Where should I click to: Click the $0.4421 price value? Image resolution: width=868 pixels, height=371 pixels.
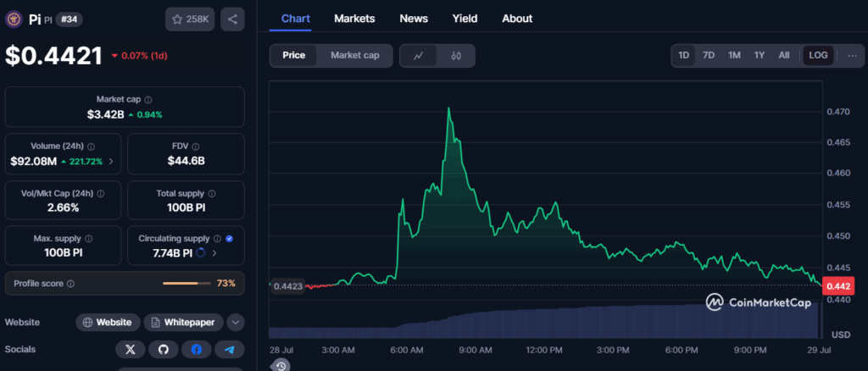coord(53,56)
